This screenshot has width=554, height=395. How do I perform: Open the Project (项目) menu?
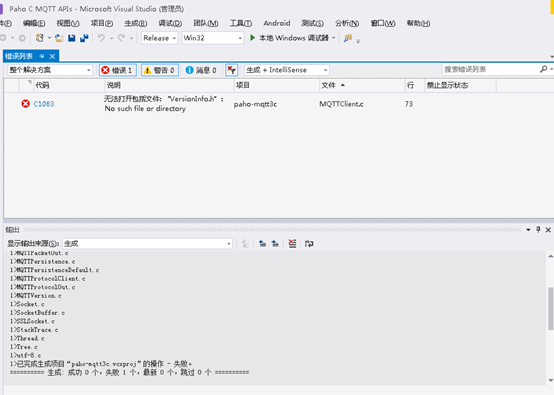point(102,23)
